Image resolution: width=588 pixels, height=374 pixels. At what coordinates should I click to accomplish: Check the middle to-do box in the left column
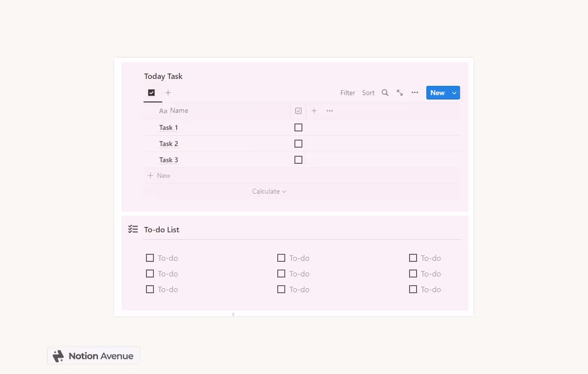(150, 274)
